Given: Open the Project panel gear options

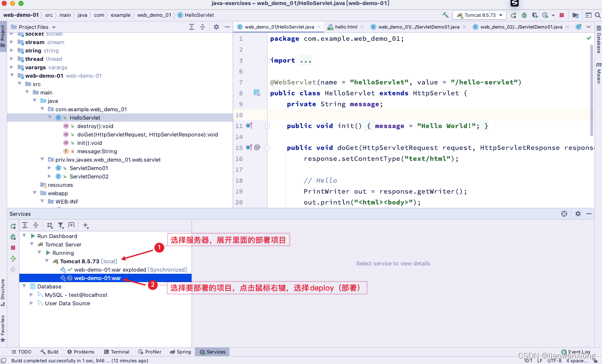Looking at the screenshot, I should (x=216, y=27).
